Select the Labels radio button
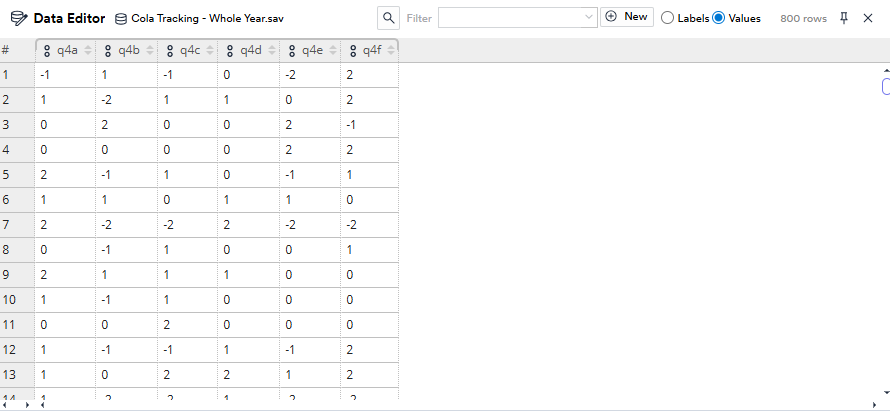The width and height of the screenshot is (890, 411). [668, 18]
